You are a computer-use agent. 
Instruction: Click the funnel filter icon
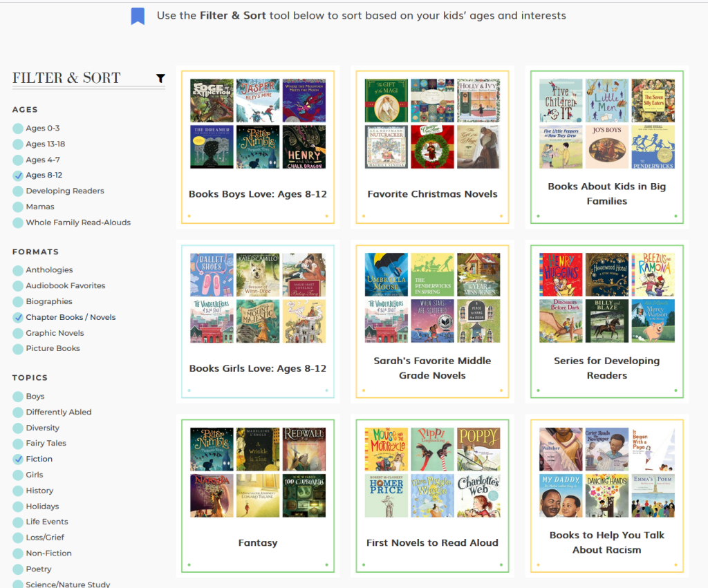pyautogui.click(x=160, y=79)
